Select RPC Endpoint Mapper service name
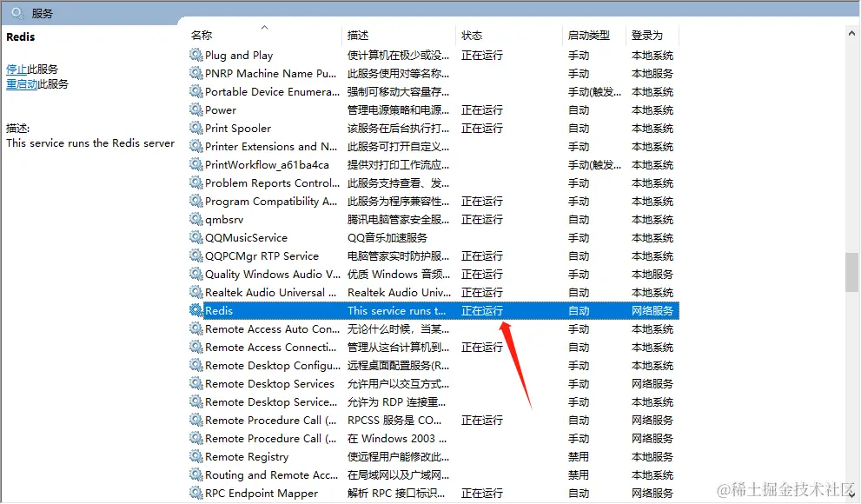 (262, 493)
